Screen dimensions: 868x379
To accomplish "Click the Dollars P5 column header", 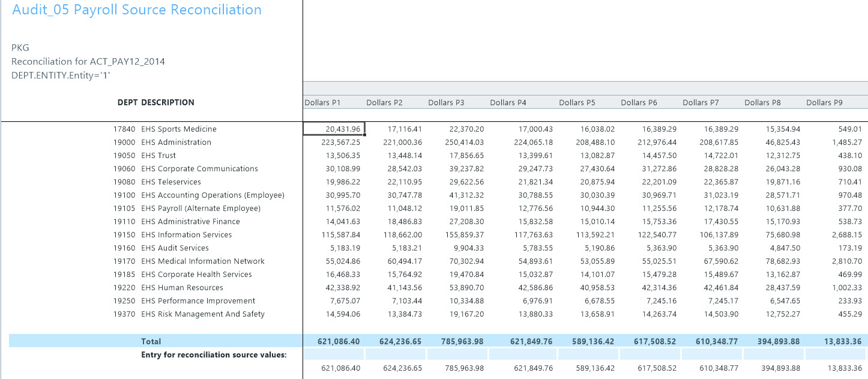I will coord(577,103).
